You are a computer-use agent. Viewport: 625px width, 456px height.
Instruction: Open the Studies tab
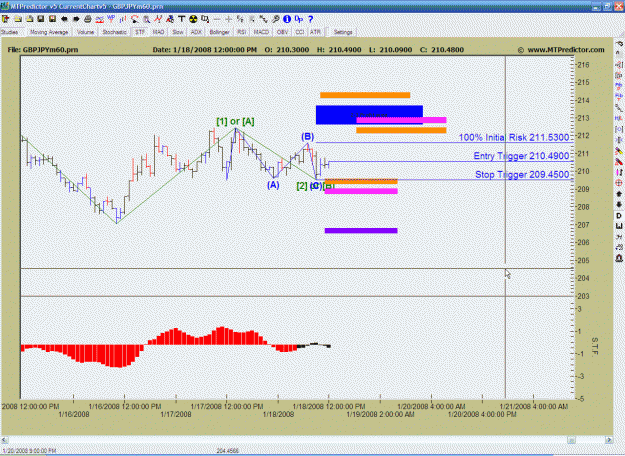(9, 32)
